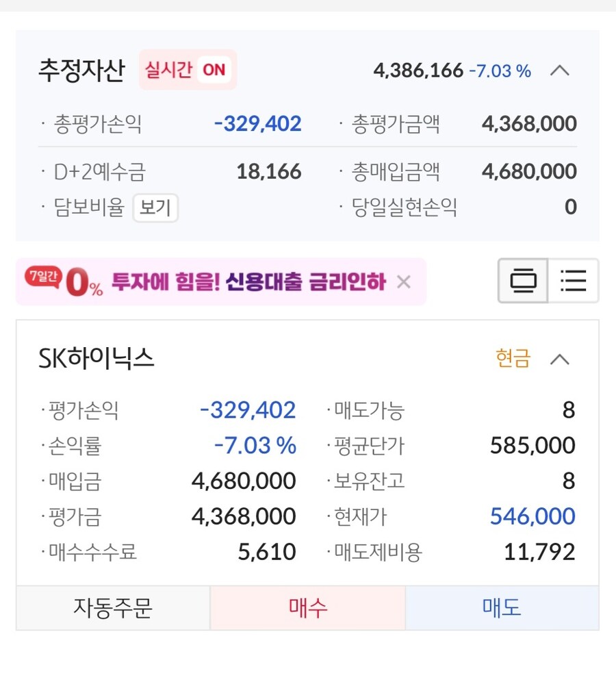Dismiss the 신용대출 금리인하 banner
This screenshot has height=684, width=616.
pos(405,281)
